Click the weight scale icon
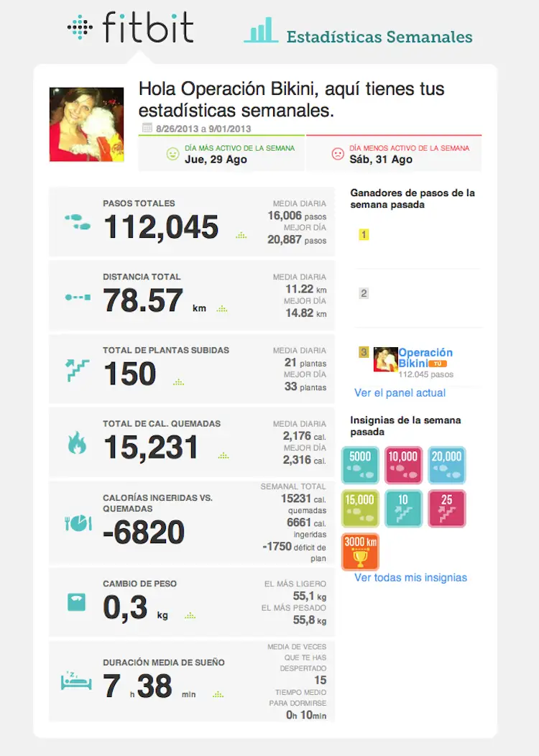This screenshot has height=756, width=539. tap(77, 602)
